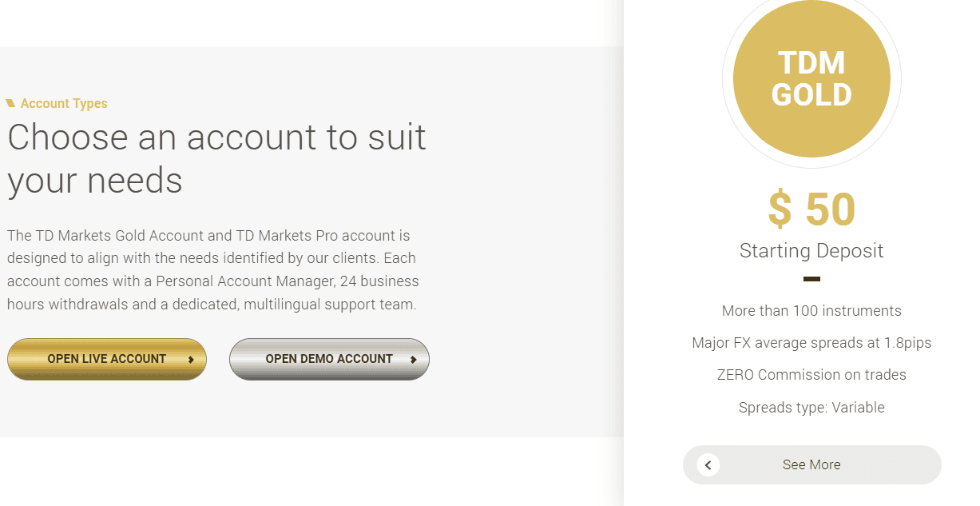Select the $ 50 Starting Deposit amount
This screenshot has height=506, width=980.
pos(812,210)
